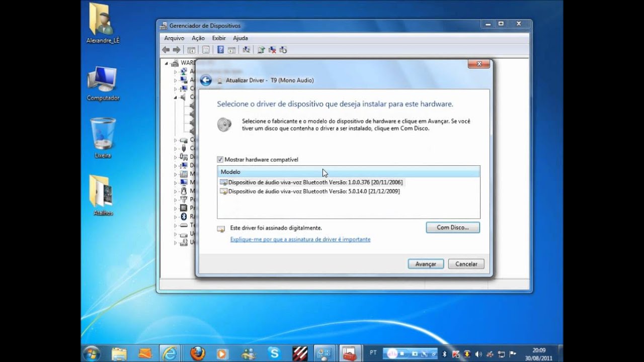Click the Avançar button
This screenshot has height=362, width=644.
tap(426, 264)
